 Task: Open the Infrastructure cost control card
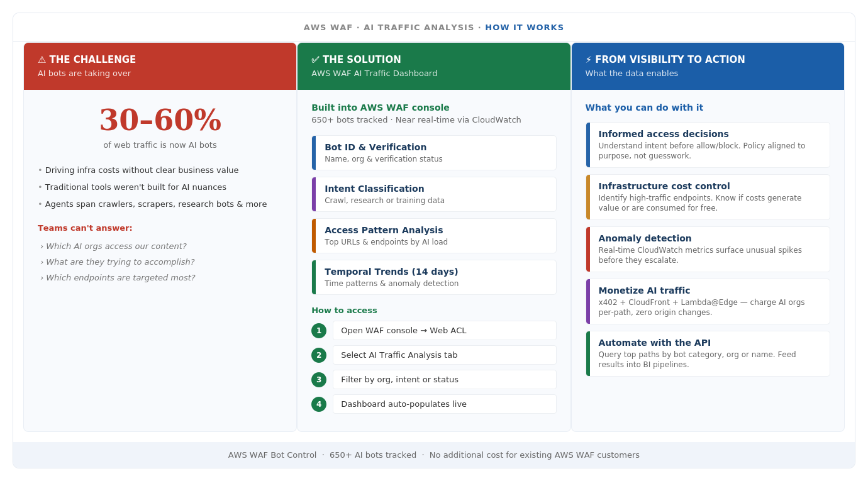(708, 197)
